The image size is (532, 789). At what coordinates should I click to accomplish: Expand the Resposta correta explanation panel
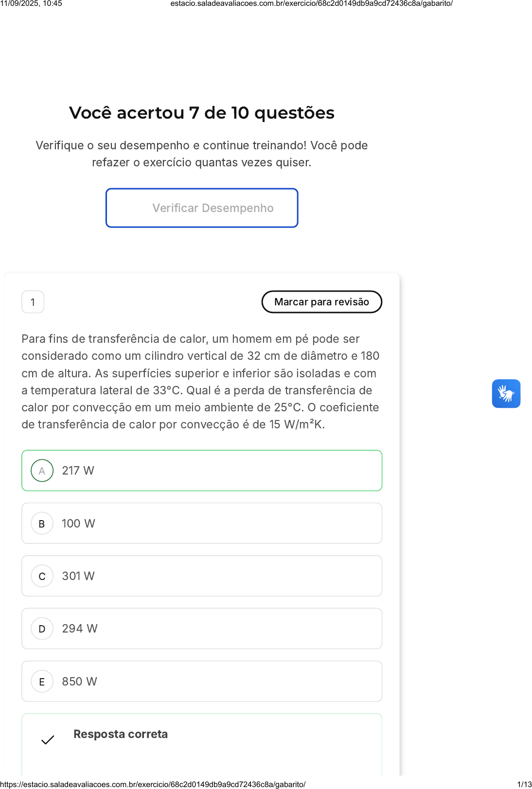click(x=202, y=744)
